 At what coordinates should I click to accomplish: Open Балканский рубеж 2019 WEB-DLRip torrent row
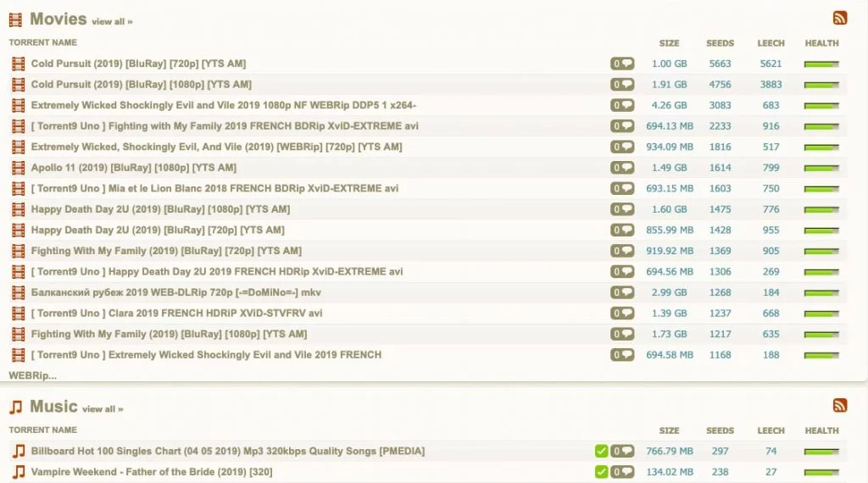[x=175, y=292]
